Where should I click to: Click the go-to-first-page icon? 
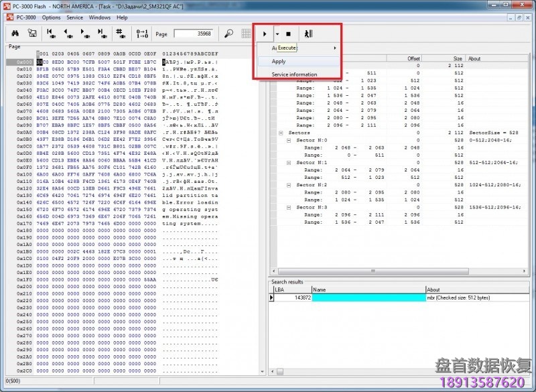(x=51, y=34)
